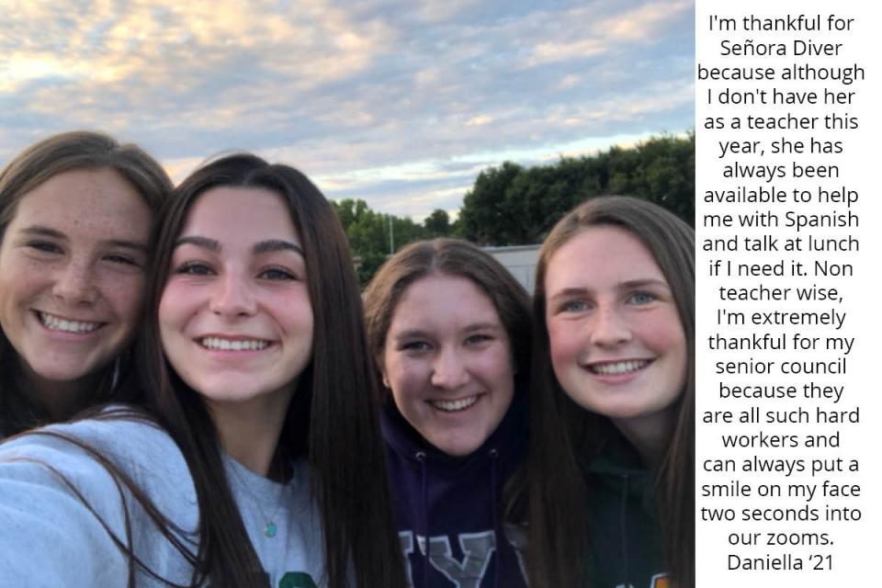Select the "I'm extremely" caption line
The image size is (882, 588).
tap(781, 318)
